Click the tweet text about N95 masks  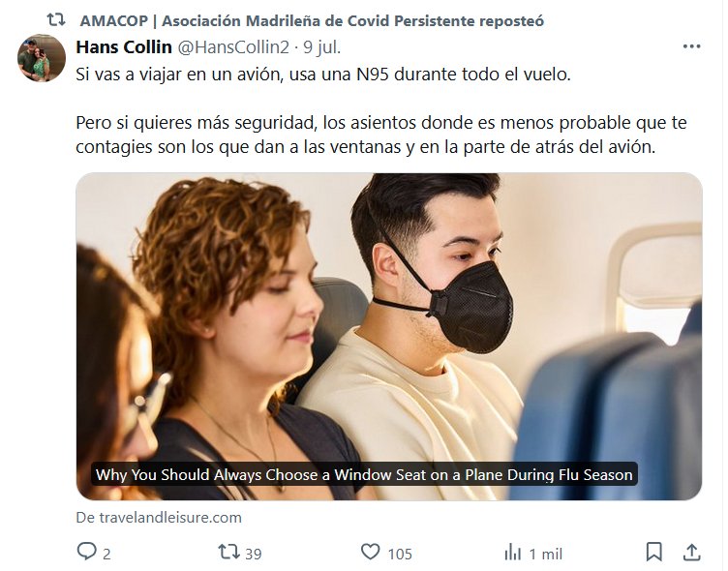(381, 110)
